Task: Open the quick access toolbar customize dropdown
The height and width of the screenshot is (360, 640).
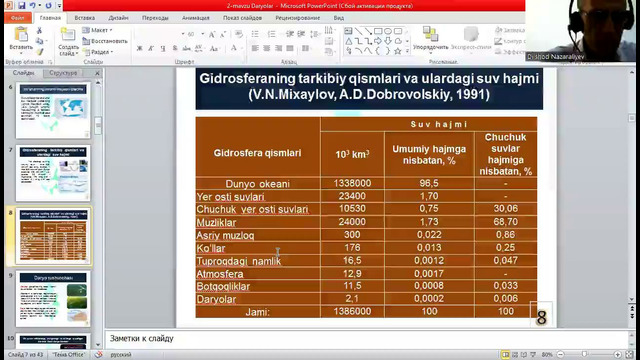Action: pyautogui.click(x=60, y=6)
